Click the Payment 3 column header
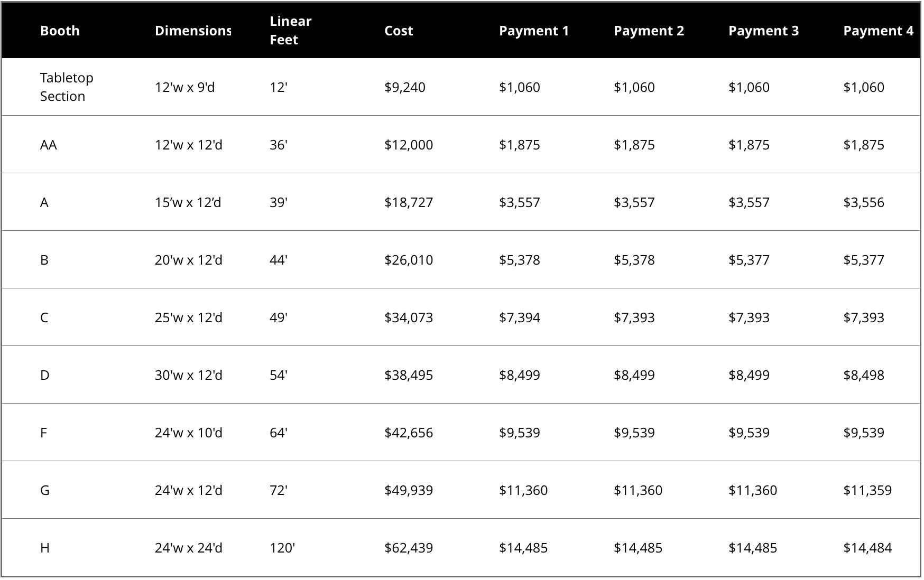 click(763, 31)
